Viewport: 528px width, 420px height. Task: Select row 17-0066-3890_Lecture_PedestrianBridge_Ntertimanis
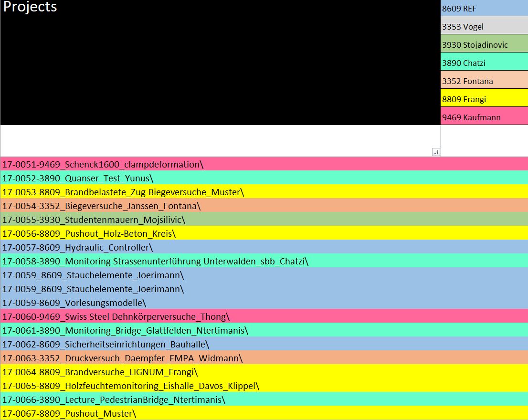[264, 399]
